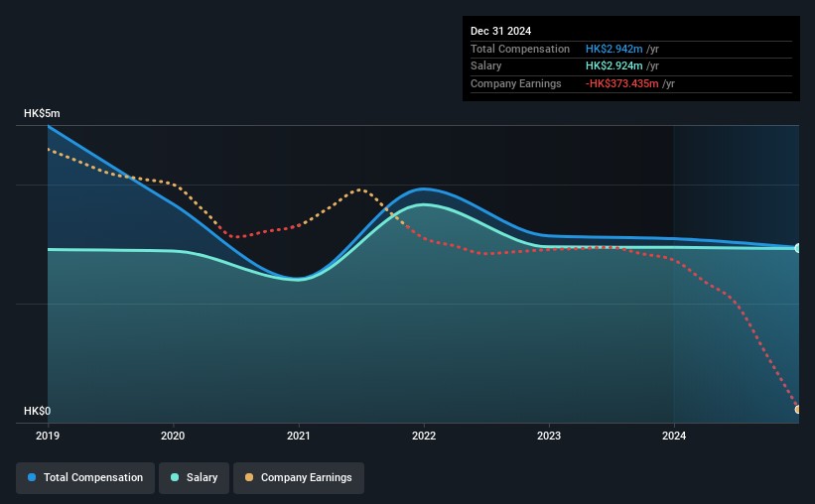Click the 2019 x-axis label

(x=48, y=436)
